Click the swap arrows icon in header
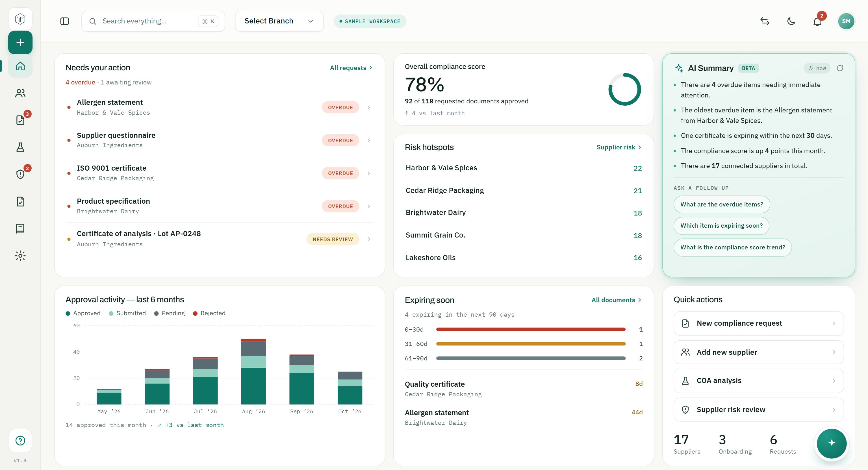This screenshot has width=868, height=470. 765,21
